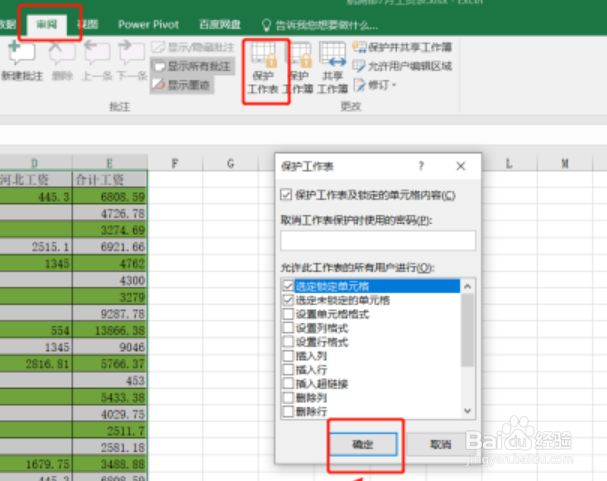Close the Protect Sheet dialog
This screenshot has height=481, width=607.
click(x=461, y=166)
